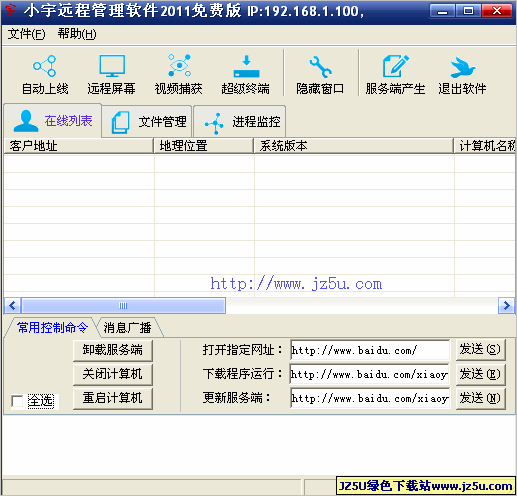Focus the 更新服务端 URL field
Image resolution: width=517 pixels, height=496 pixels.
point(370,398)
